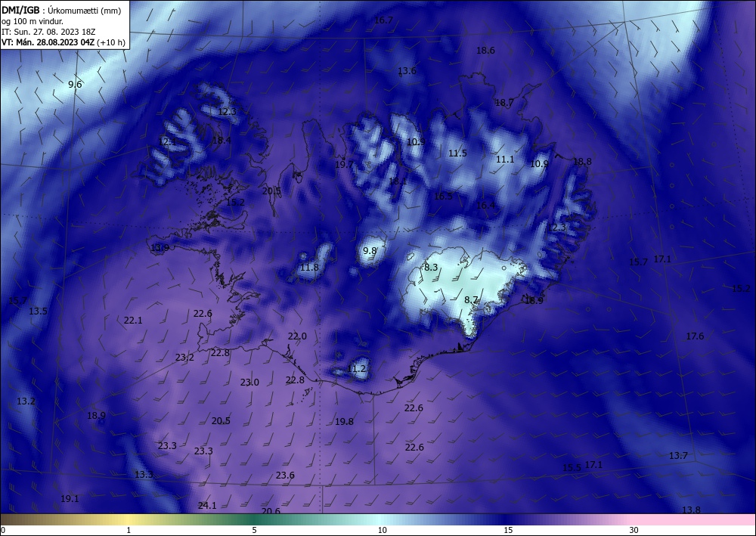Viewport: 756px width, 536px height.
Task: Click the 13.2 value at the left edge
Action: (26, 401)
